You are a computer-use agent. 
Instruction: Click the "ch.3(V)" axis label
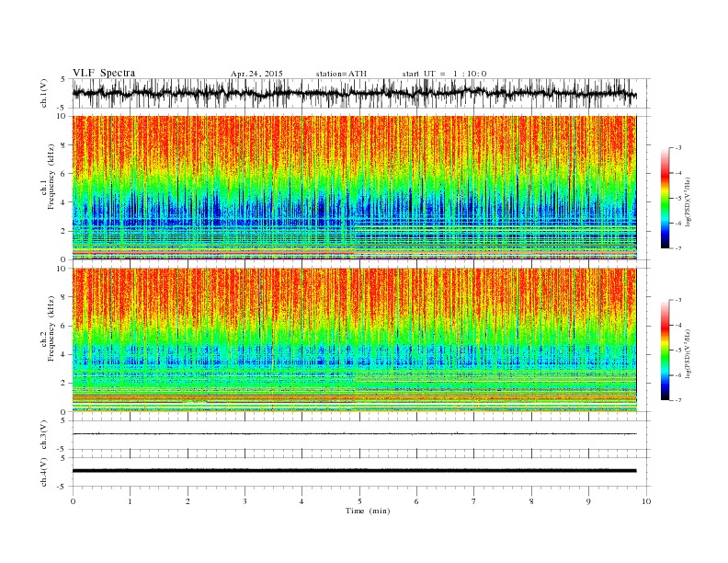(x=44, y=435)
